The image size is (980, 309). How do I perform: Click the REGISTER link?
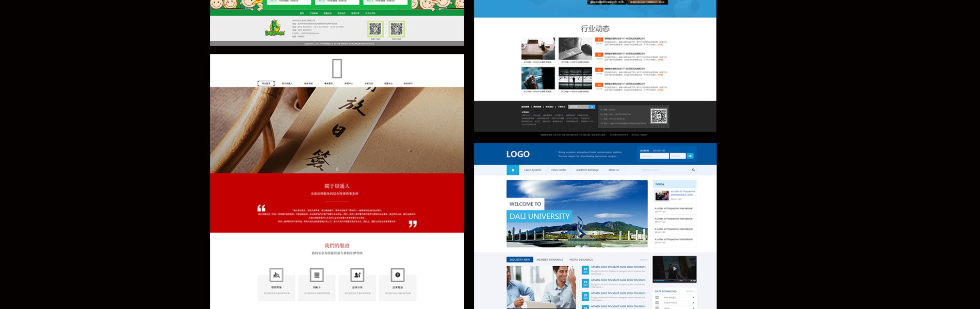pyautogui.click(x=659, y=151)
